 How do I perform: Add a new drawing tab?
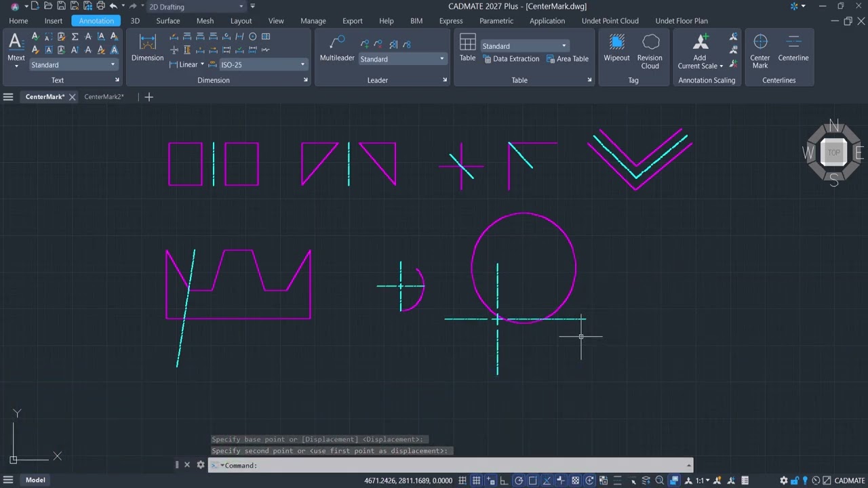[149, 97]
